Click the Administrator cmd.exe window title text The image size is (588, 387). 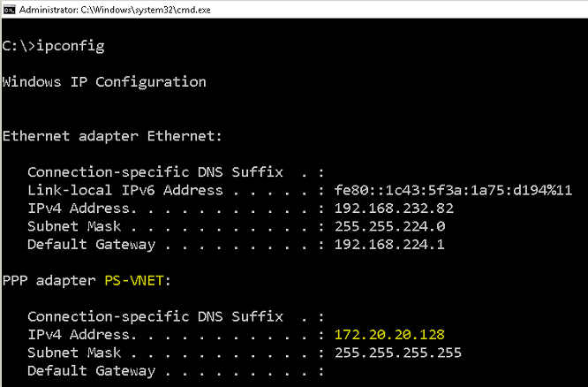(x=115, y=10)
